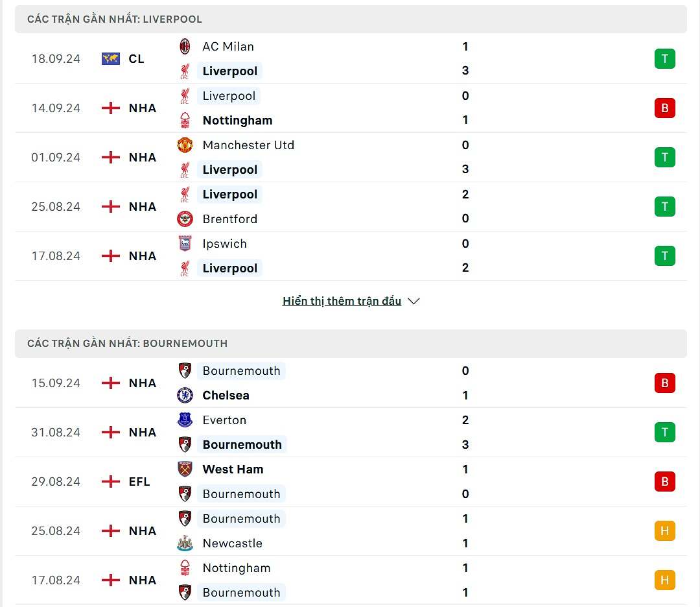Expand the chevron next to Hiển thị thêm trận đấu
The width and height of the screenshot is (700, 607).
pyautogui.click(x=414, y=302)
